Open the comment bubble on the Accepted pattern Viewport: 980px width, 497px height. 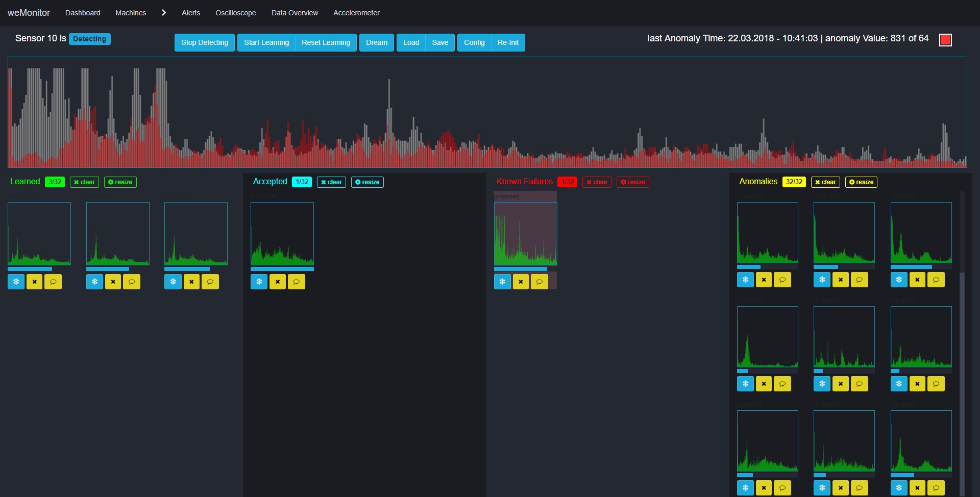(x=297, y=282)
